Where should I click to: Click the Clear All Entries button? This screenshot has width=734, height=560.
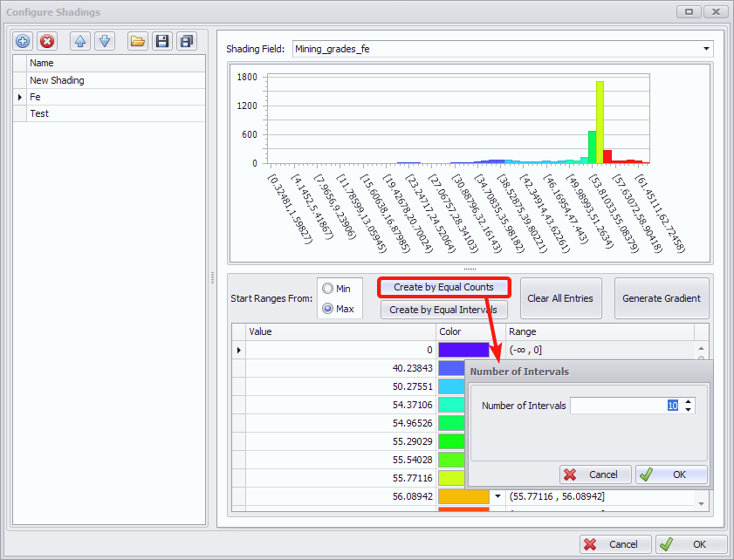tap(559, 298)
